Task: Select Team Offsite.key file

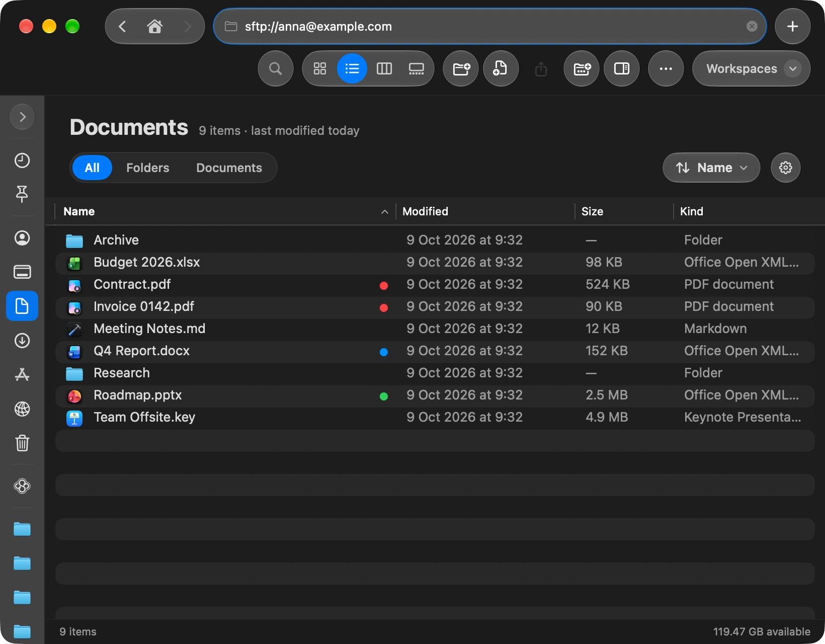Action: click(x=435, y=417)
